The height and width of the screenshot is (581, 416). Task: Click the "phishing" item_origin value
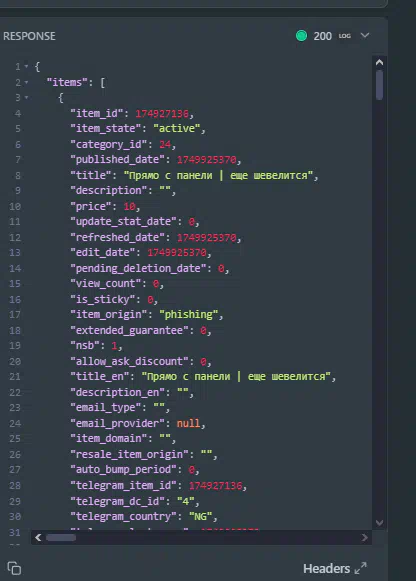point(189,315)
